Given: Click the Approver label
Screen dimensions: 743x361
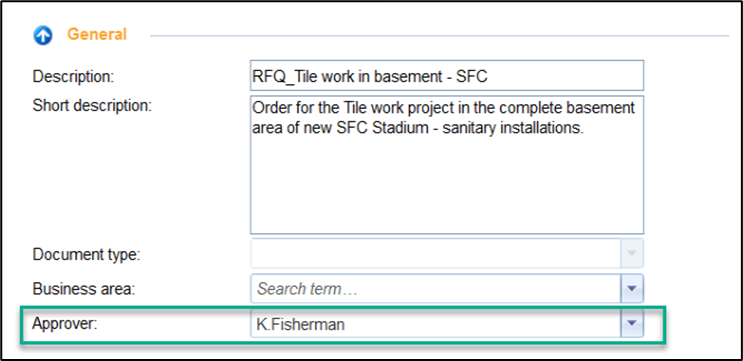Looking at the screenshot, I should (64, 324).
